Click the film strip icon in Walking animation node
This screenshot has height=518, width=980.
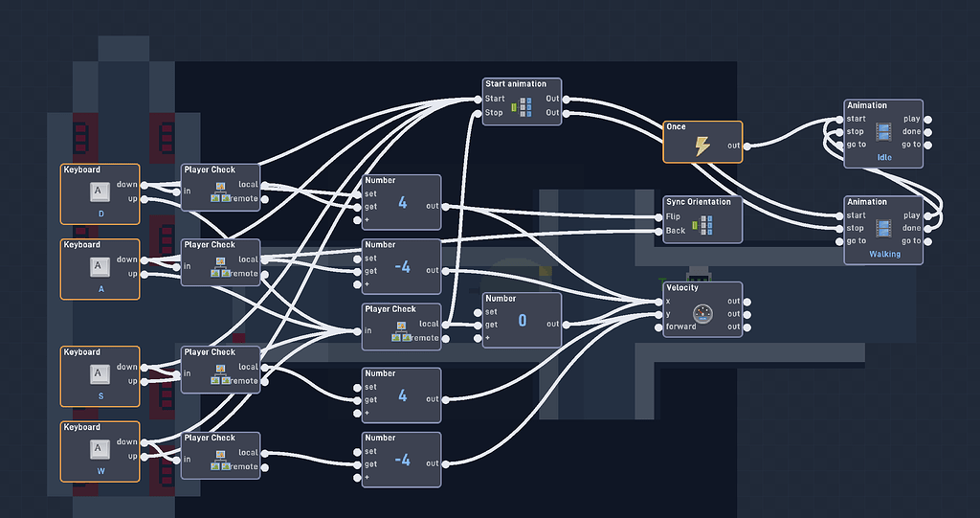coord(883,228)
